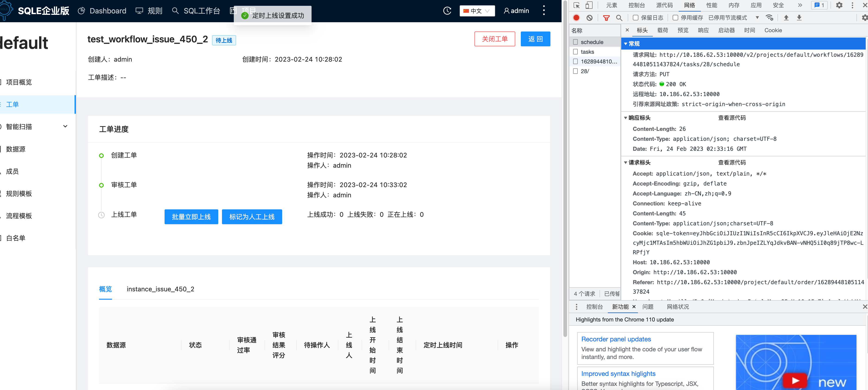Enable the 停用缓存 checkbox

(676, 18)
